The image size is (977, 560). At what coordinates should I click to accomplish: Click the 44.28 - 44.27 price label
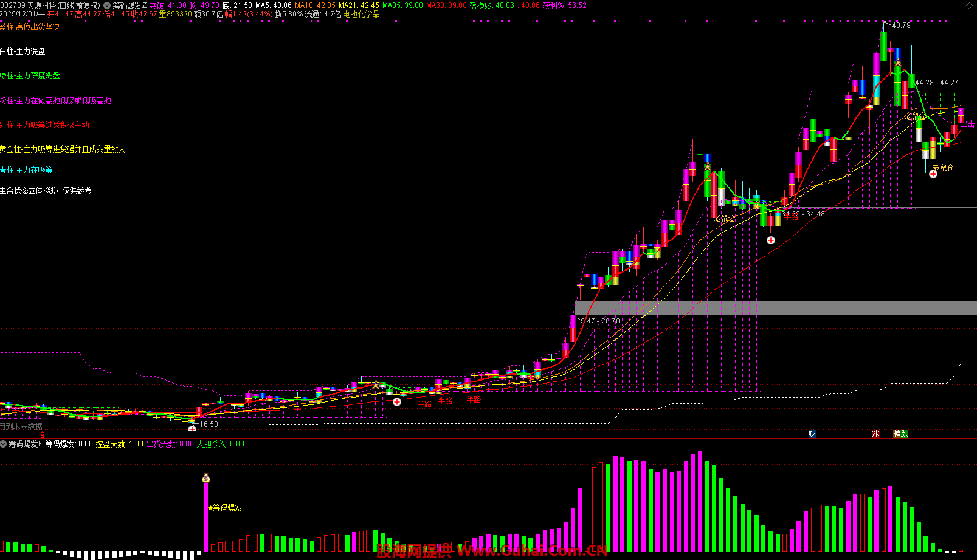(936, 83)
